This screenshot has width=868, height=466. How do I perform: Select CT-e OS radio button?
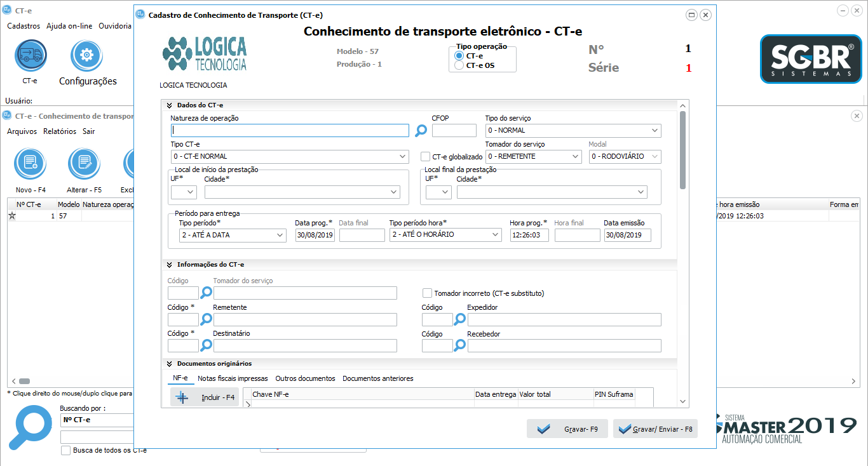point(459,65)
